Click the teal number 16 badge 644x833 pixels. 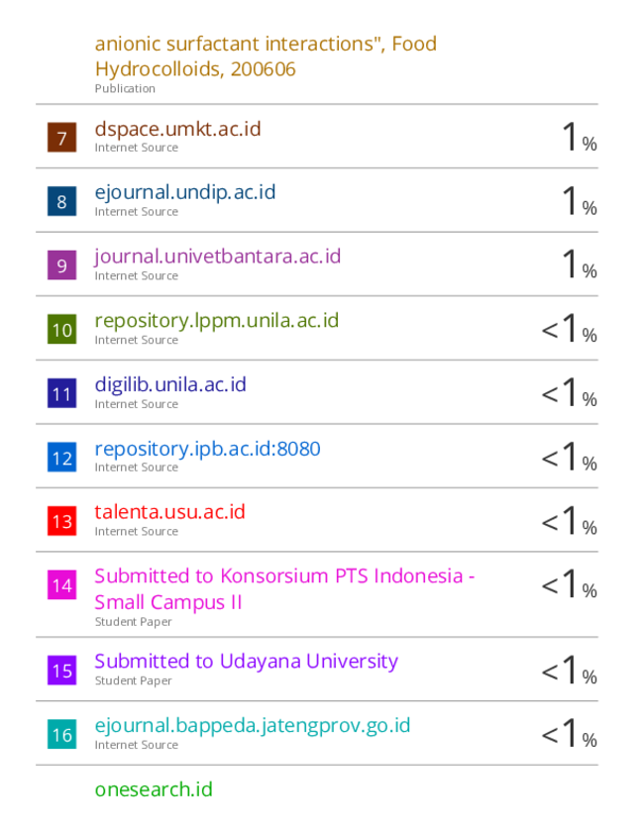point(61,734)
